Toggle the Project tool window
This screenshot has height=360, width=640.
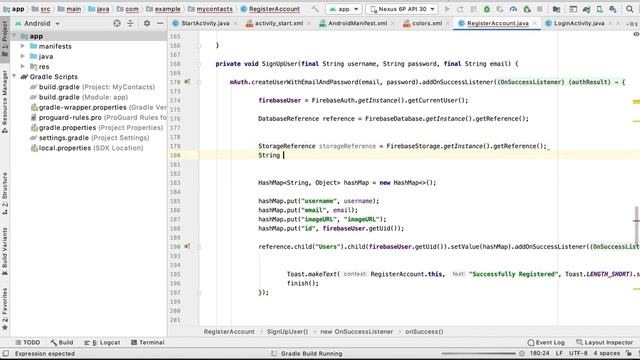pyautogui.click(x=5, y=39)
